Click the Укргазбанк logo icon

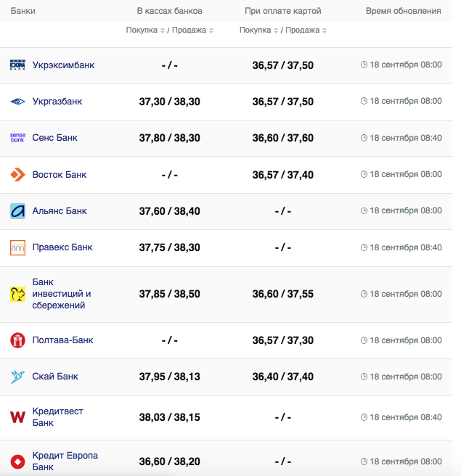pyautogui.click(x=17, y=102)
